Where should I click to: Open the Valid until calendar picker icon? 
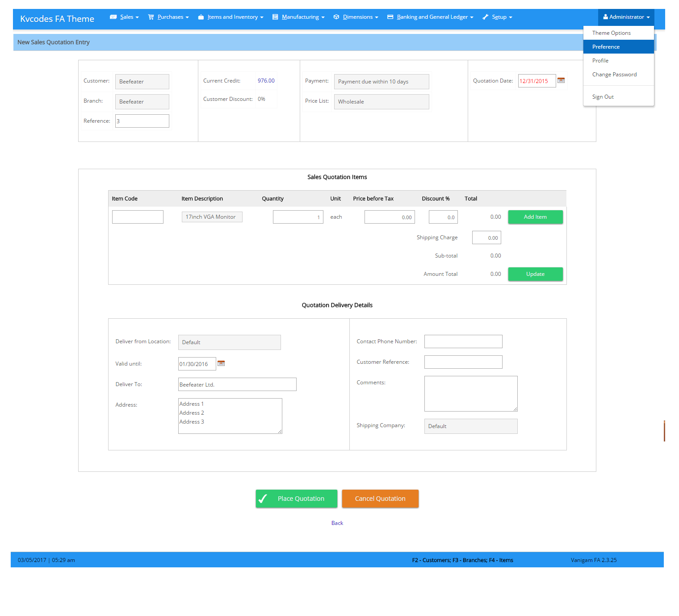click(x=221, y=363)
